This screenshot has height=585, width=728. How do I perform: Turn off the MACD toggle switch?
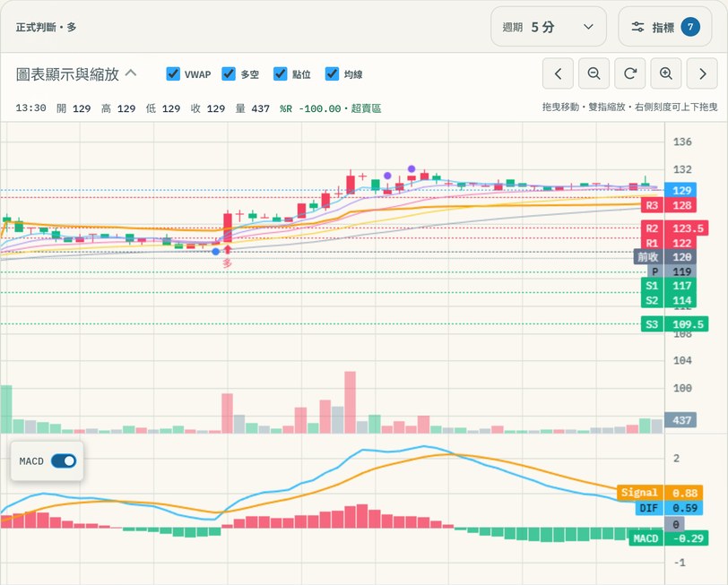(x=64, y=461)
